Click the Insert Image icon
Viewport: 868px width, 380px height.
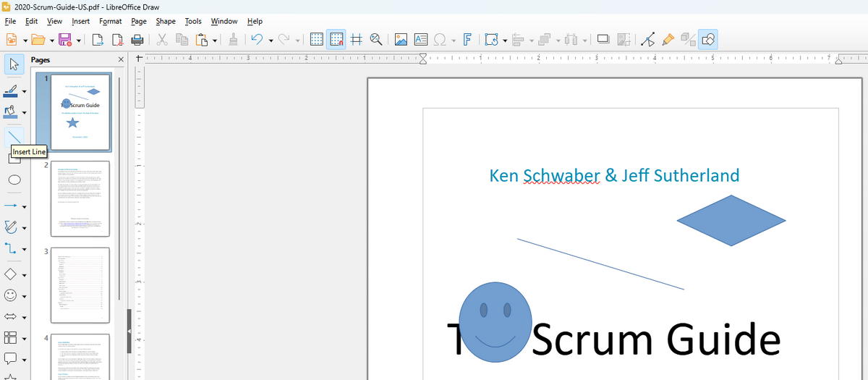click(x=401, y=40)
